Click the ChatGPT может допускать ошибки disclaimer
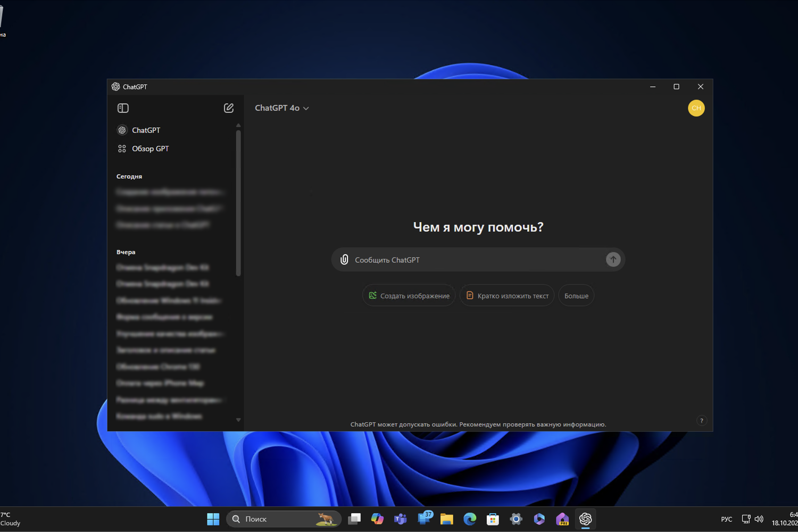The height and width of the screenshot is (532, 798). [x=478, y=425]
